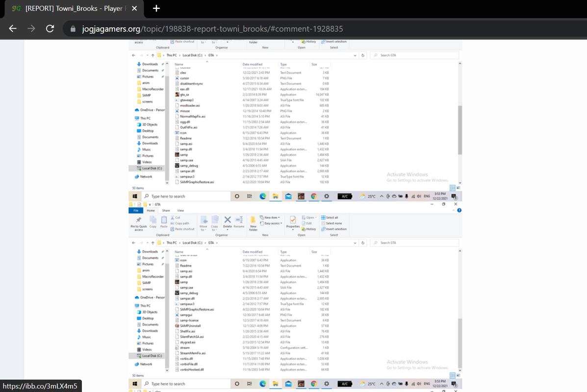Sort by Name column in lower Explorer screenshot
The width and height of the screenshot is (587, 392).
pyautogui.click(x=179, y=252)
